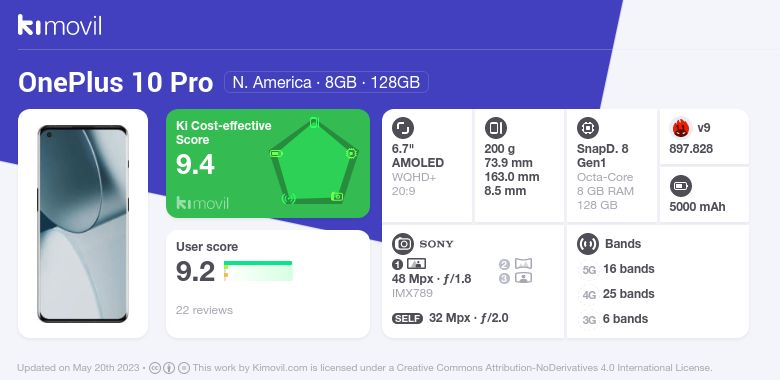Click the OnePlus 10 Pro phone image

pyautogui.click(x=83, y=224)
